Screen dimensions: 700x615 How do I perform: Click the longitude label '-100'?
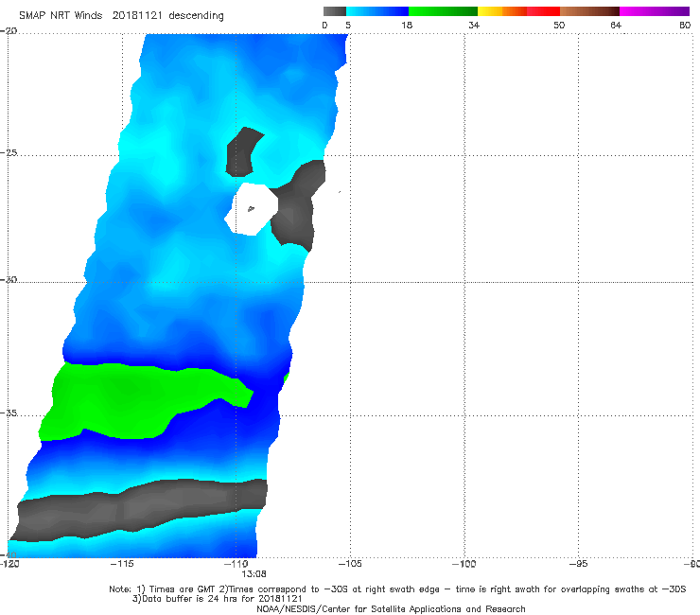click(464, 564)
